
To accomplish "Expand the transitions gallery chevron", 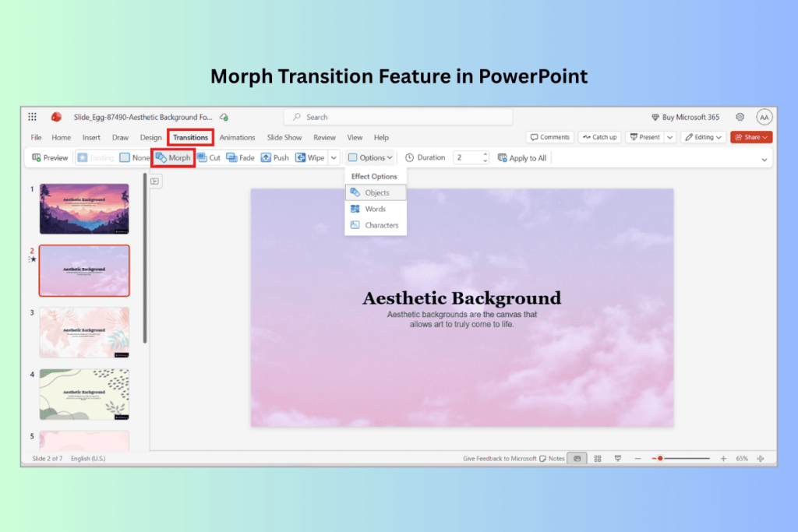I will click(x=334, y=158).
